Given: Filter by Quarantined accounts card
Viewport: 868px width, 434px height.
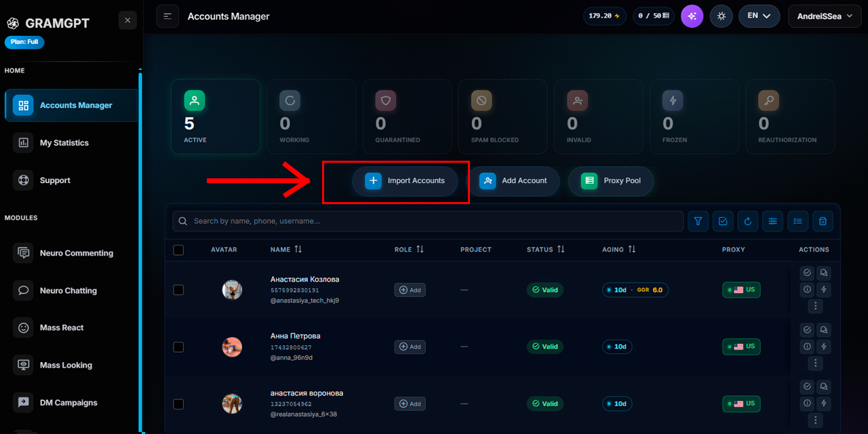Looking at the screenshot, I should [407, 117].
